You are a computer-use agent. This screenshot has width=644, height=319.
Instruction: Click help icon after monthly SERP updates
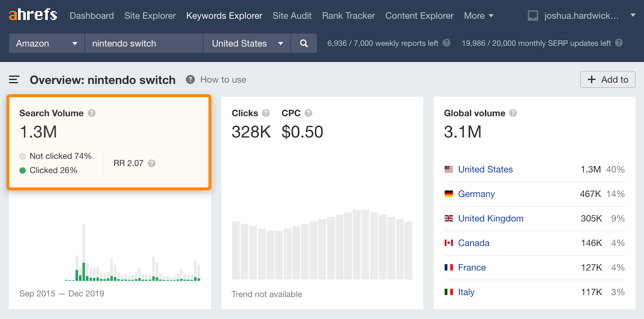(x=619, y=43)
